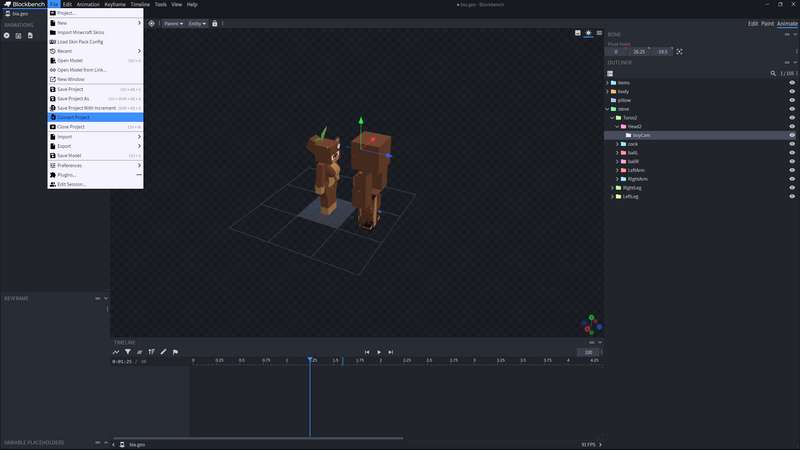Click the center pivot icon beside pivot values
The width and height of the screenshot is (800, 450).
click(x=679, y=52)
